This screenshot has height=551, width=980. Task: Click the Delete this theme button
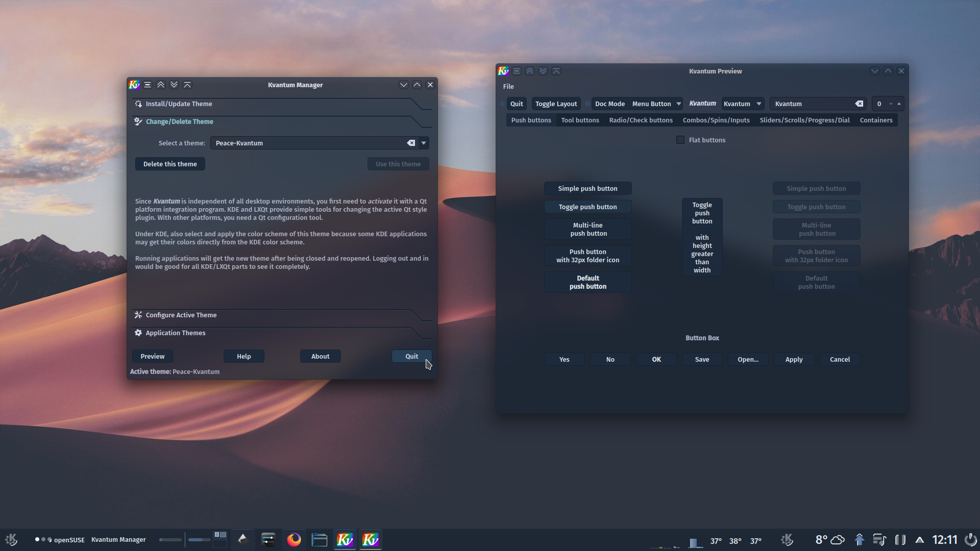click(170, 164)
